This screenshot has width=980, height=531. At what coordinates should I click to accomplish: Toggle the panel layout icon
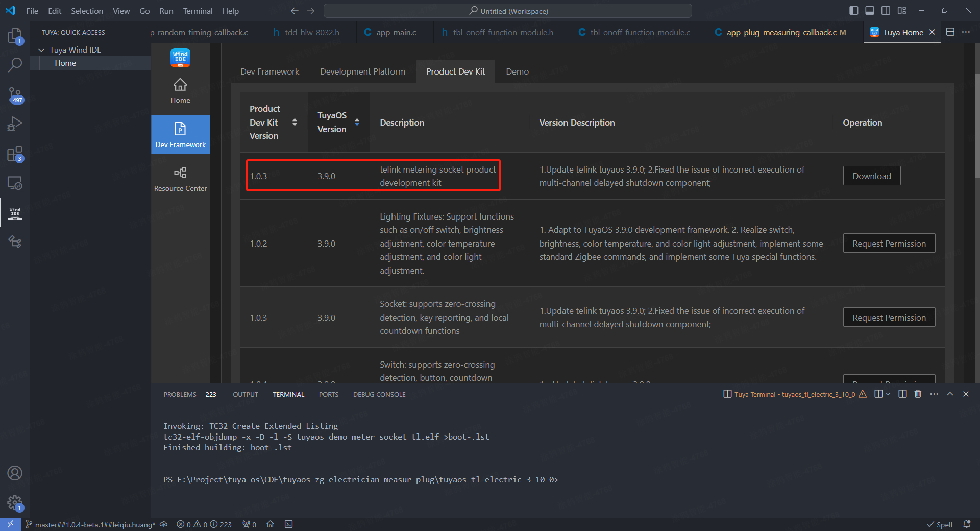tap(870, 11)
